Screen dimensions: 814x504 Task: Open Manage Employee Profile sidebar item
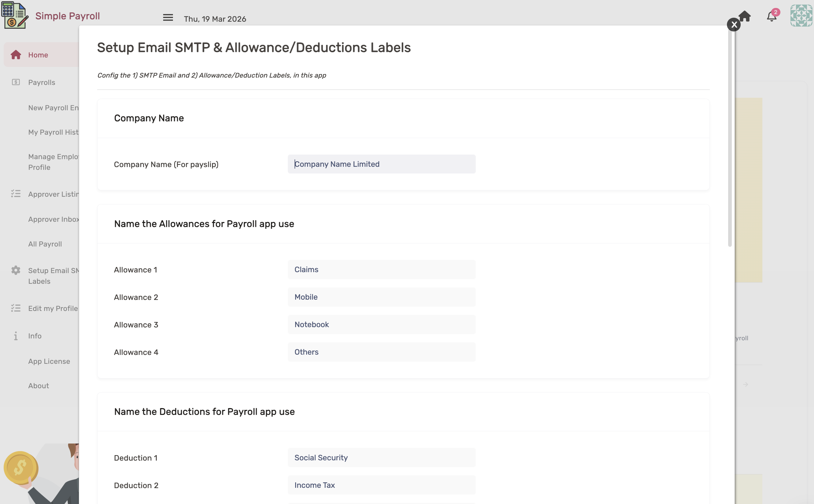coord(53,162)
